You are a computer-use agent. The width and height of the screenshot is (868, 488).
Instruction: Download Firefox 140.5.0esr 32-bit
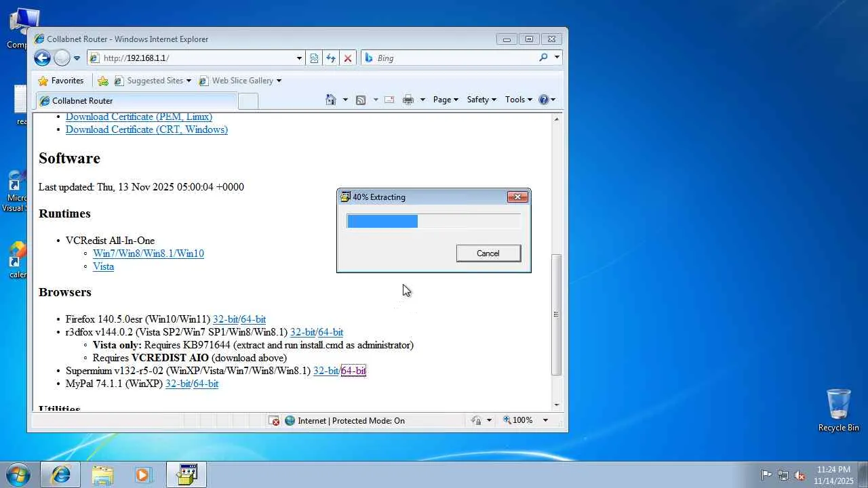tap(226, 319)
